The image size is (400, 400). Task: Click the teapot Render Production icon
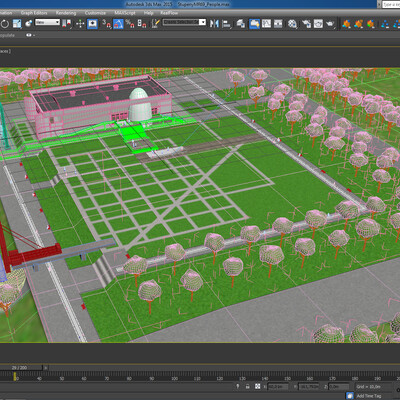pos(330,24)
